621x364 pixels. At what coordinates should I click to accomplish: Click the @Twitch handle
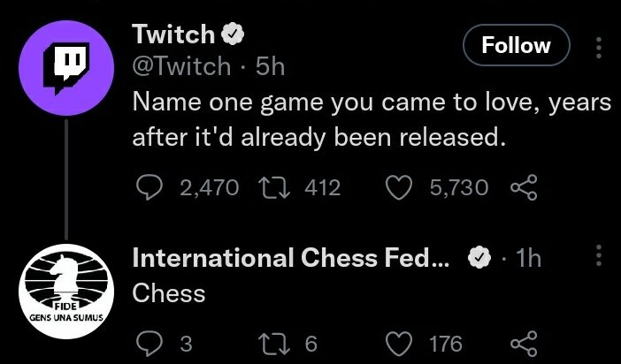[180, 65]
